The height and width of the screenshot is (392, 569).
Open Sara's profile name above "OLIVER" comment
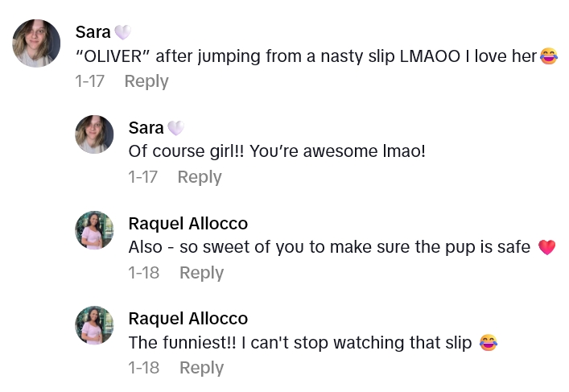point(93,32)
